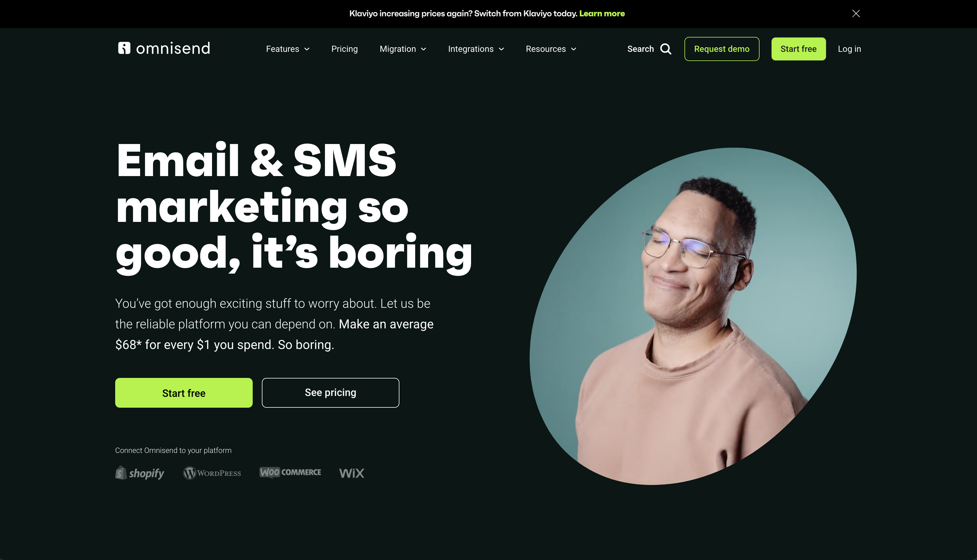This screenshot has height=560, width=977.
Task: Expand the Integrations menu
Action: click(x=476, y=49)
